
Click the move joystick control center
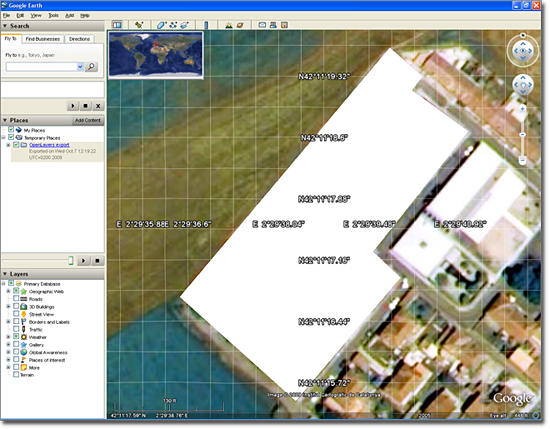523,85
